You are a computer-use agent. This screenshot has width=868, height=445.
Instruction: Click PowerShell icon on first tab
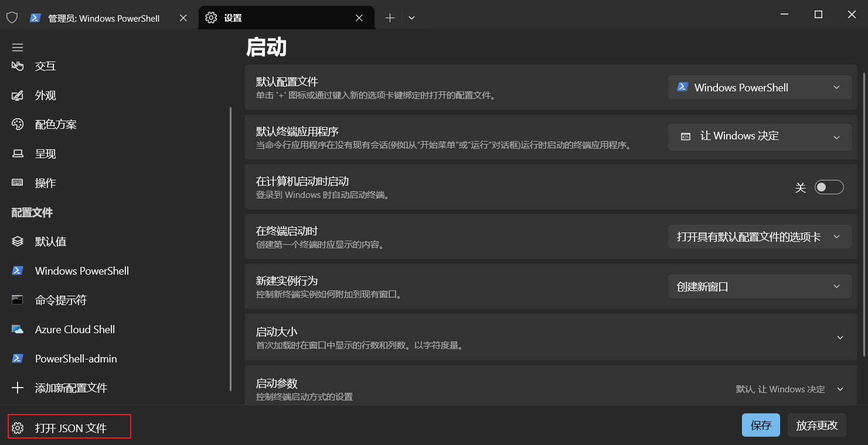coord(35,18)
